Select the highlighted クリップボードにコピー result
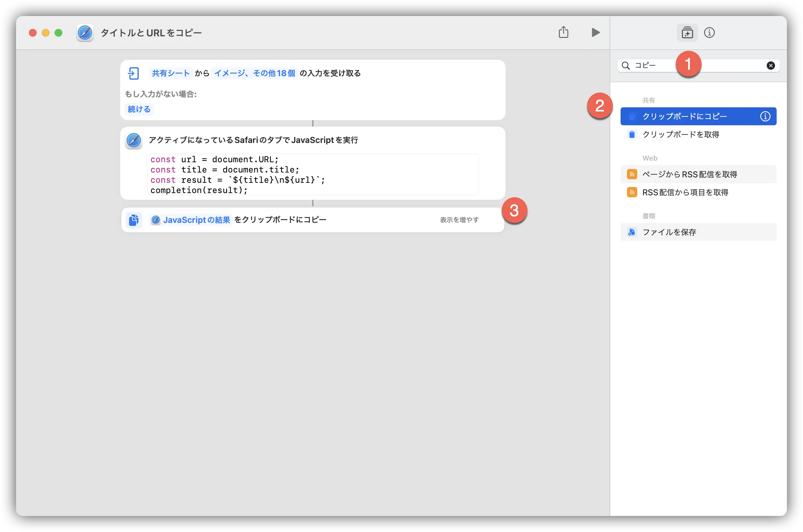This screenshot has height=532, width=803. (x=684, y=116)
